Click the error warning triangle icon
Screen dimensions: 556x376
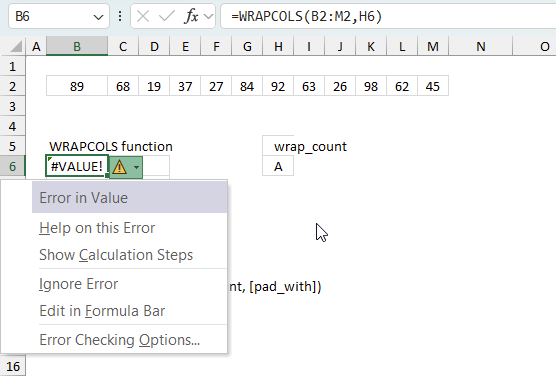[119, 167]
